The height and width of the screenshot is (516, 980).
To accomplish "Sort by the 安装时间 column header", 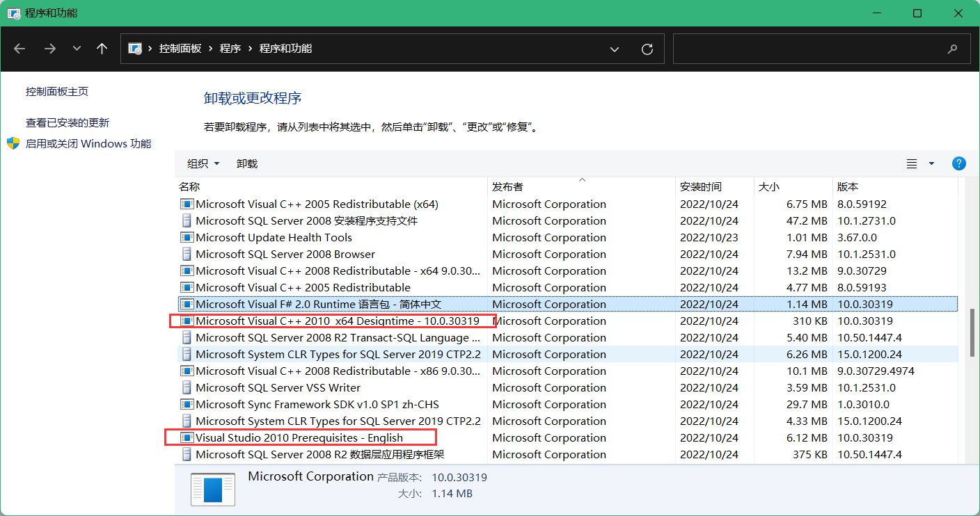I will click(716, 186).
